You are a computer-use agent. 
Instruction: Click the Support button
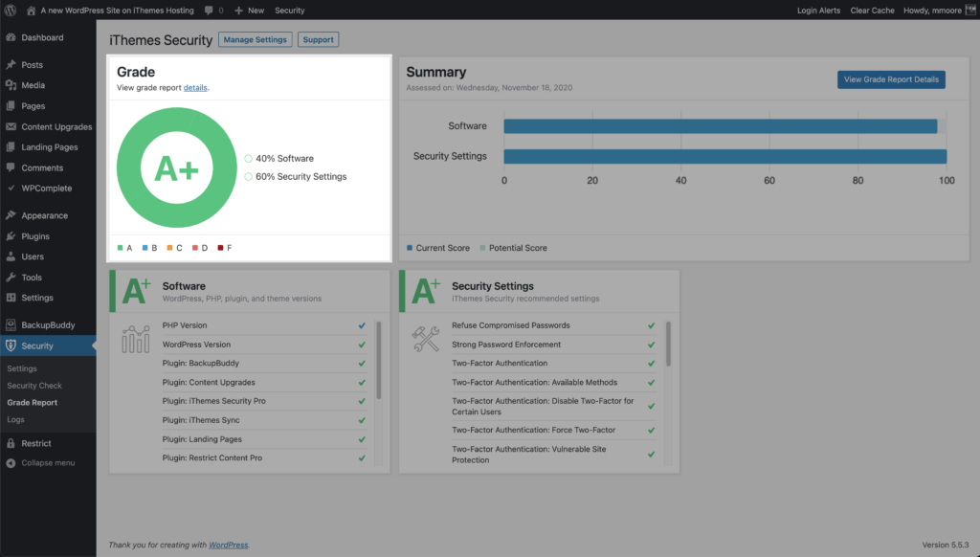pyautogui.click(x=318, y=39)
